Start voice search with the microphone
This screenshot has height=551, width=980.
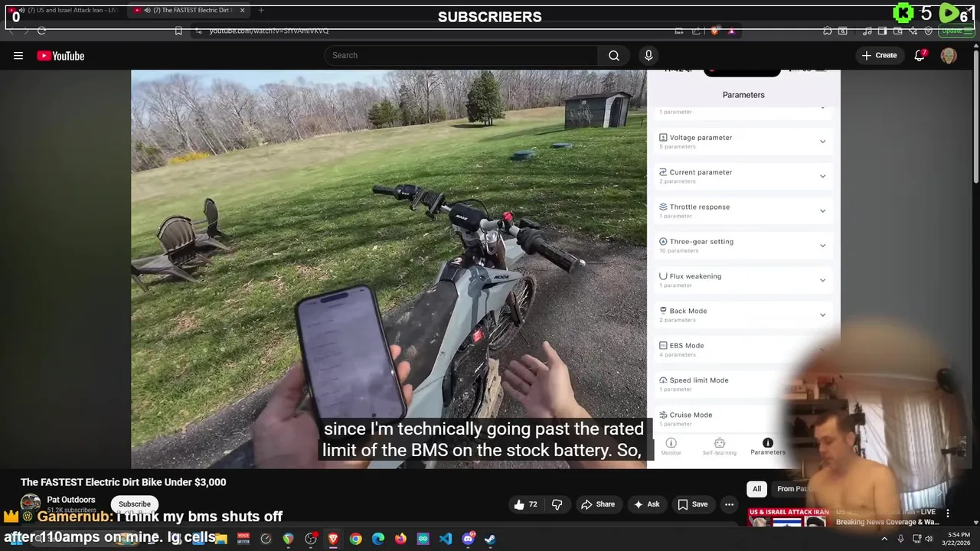pyautogui.click(x=648, y=55)
